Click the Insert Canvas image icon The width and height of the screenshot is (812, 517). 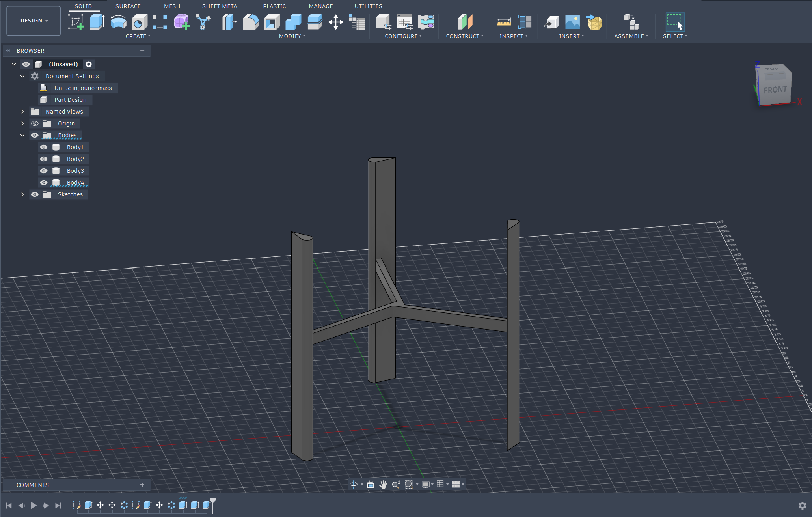point(573,22)
